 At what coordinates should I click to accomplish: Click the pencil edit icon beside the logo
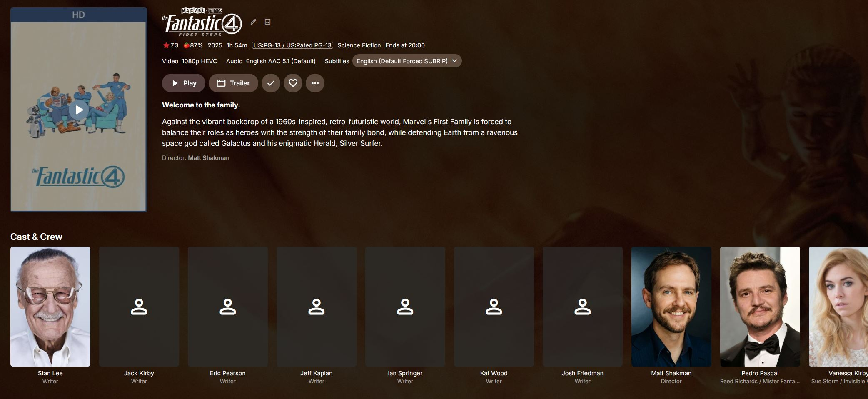[x=253, y=22]
